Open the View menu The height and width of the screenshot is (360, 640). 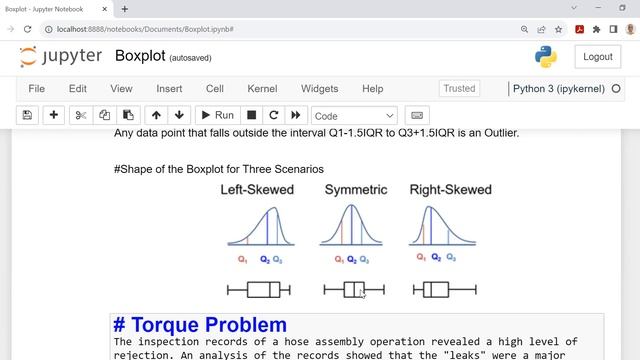point(121,89)
